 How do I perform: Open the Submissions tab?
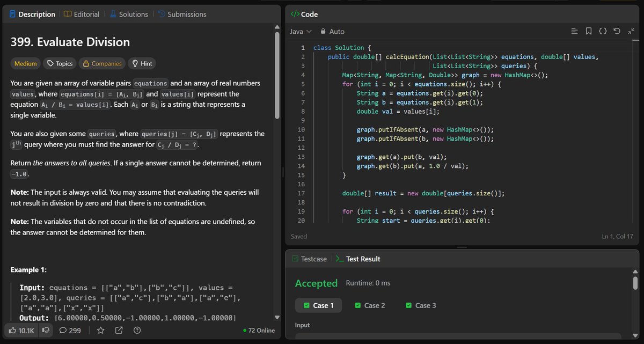(182, 14)
